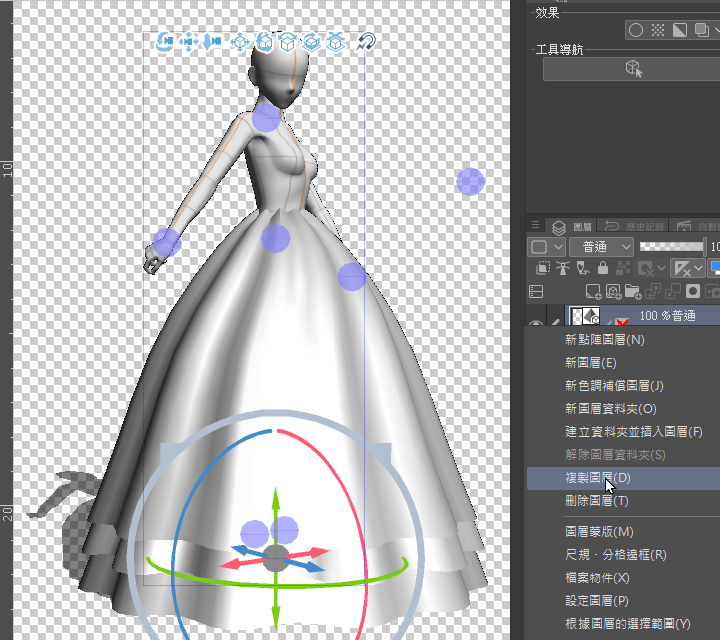Open the 普通 blend mode dropdown
Viewport: 720px width, 640px height.
[602, 247]
